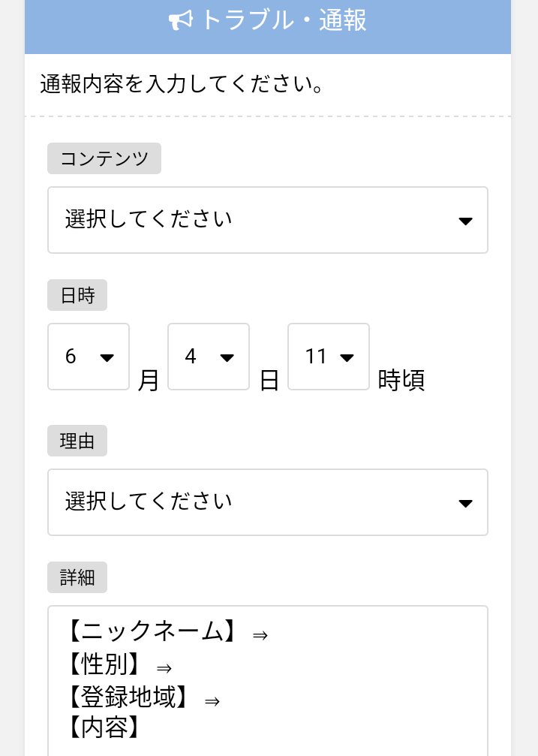Click the 通報内容を入力してください instruction text
The width and height of the screenshot is (538, 756).
point(182,84)
